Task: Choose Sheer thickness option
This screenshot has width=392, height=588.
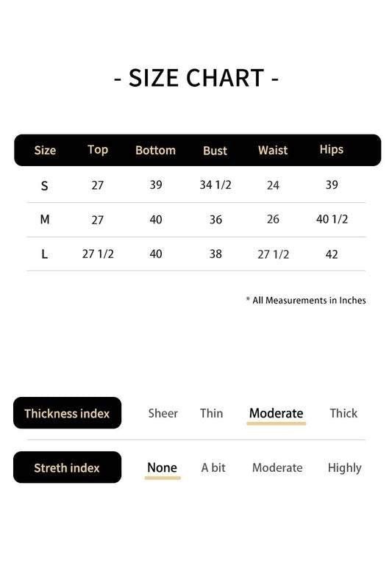Action: (163, 413)
